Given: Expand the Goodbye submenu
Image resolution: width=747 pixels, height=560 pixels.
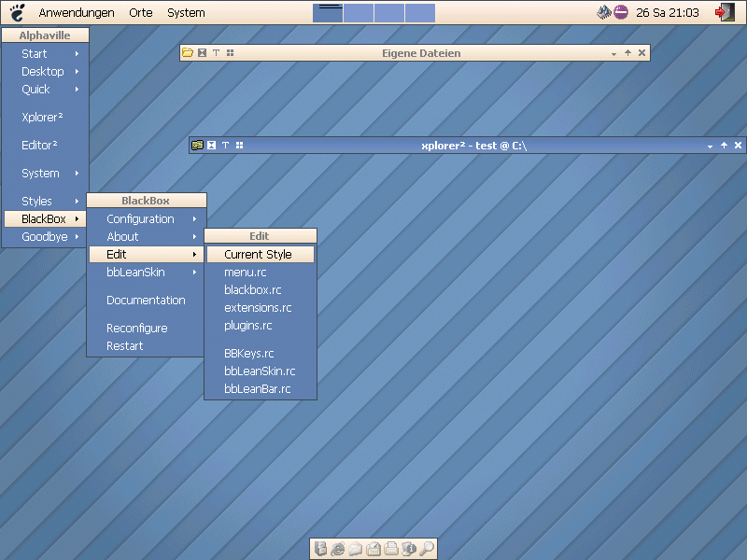Looking at the screenshot, I should [x=46, y=237].
